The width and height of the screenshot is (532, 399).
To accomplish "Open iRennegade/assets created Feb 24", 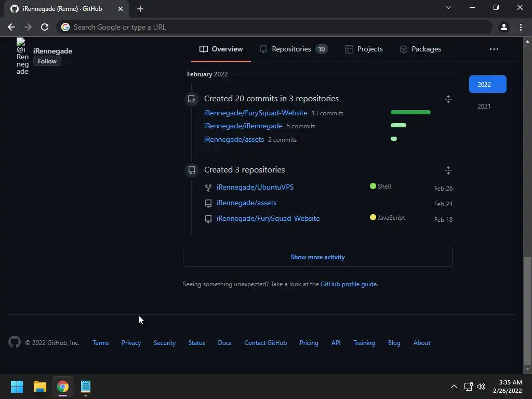I will pos(246,203).
